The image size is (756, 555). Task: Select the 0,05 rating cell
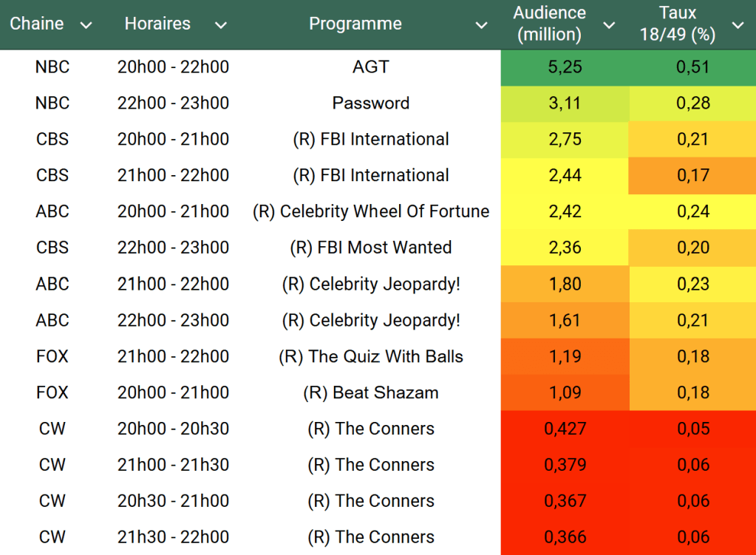(692, 429)
